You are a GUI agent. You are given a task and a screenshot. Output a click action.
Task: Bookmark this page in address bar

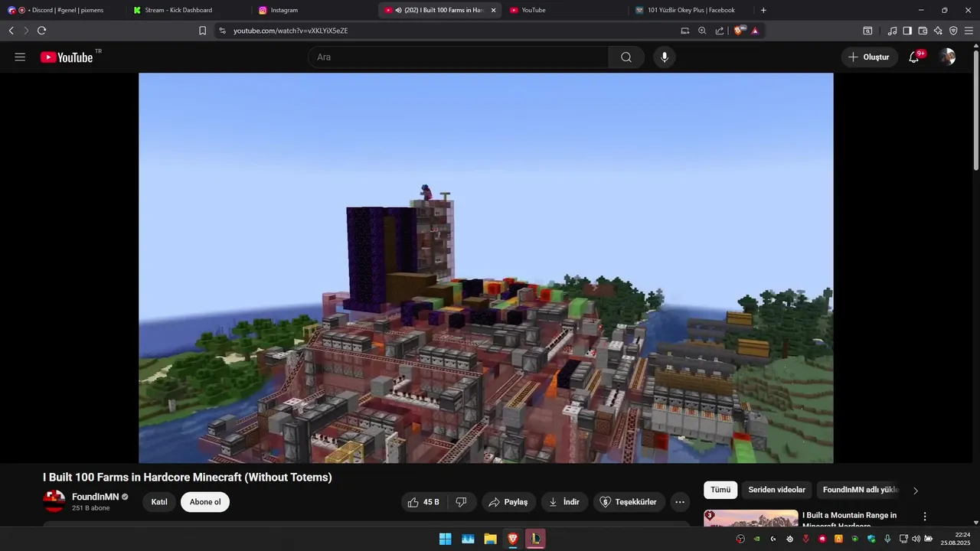coord(202,31)
